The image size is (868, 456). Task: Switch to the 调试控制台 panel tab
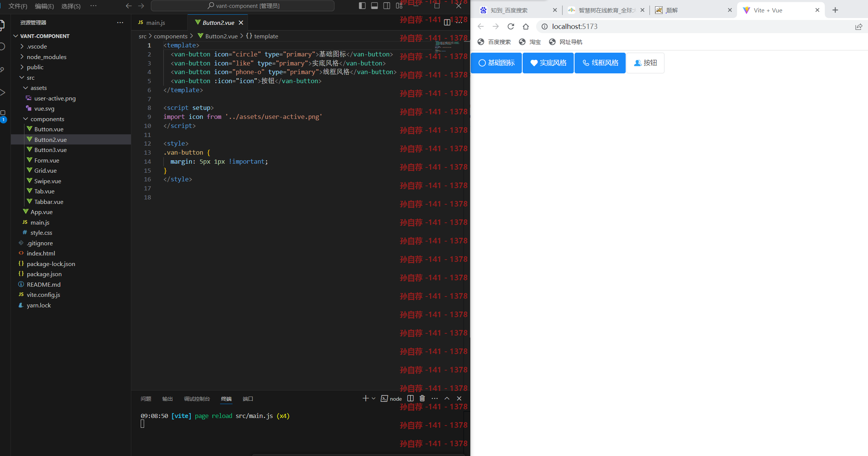pos(197,399)
